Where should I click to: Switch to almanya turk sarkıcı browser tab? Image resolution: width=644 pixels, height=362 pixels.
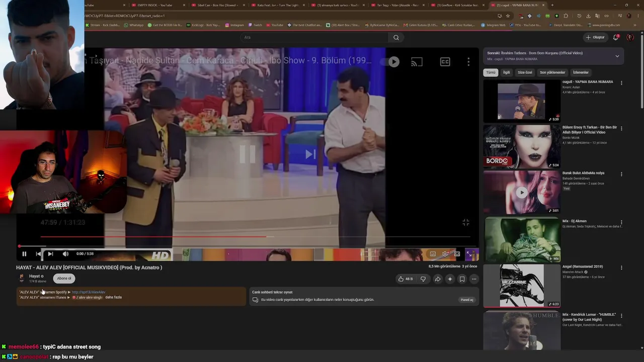(338, 5)
